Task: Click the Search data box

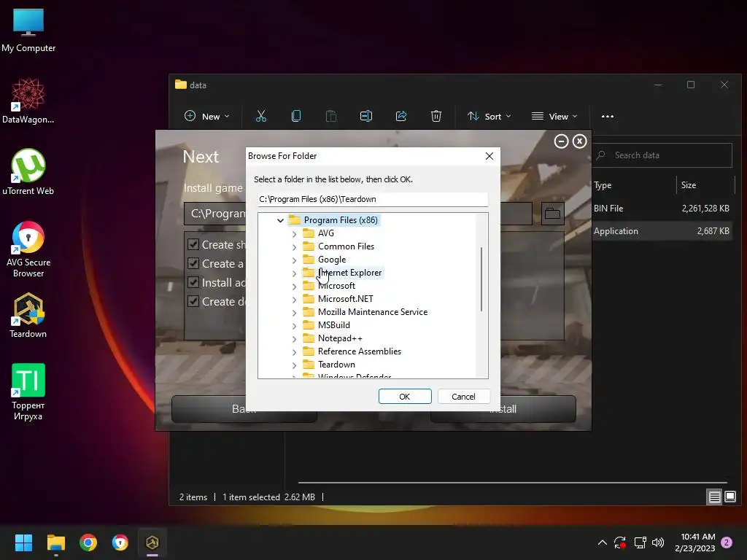Action: tap(662, 155)
